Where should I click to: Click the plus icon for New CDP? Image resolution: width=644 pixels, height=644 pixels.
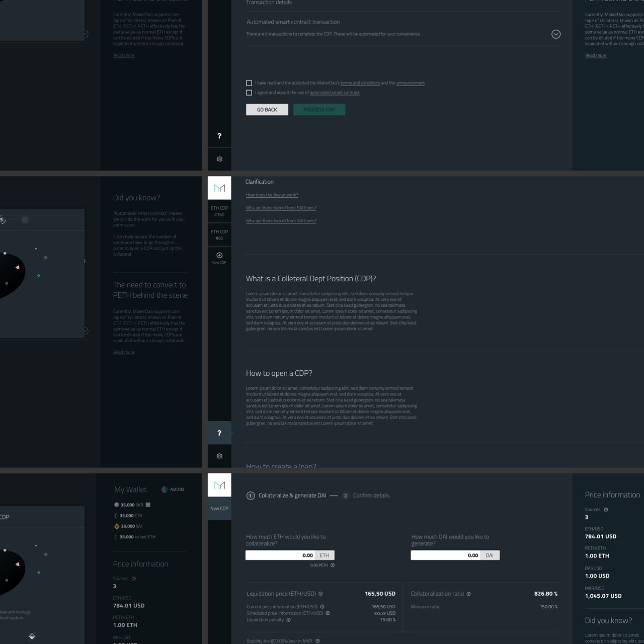[x=219, y=256]
